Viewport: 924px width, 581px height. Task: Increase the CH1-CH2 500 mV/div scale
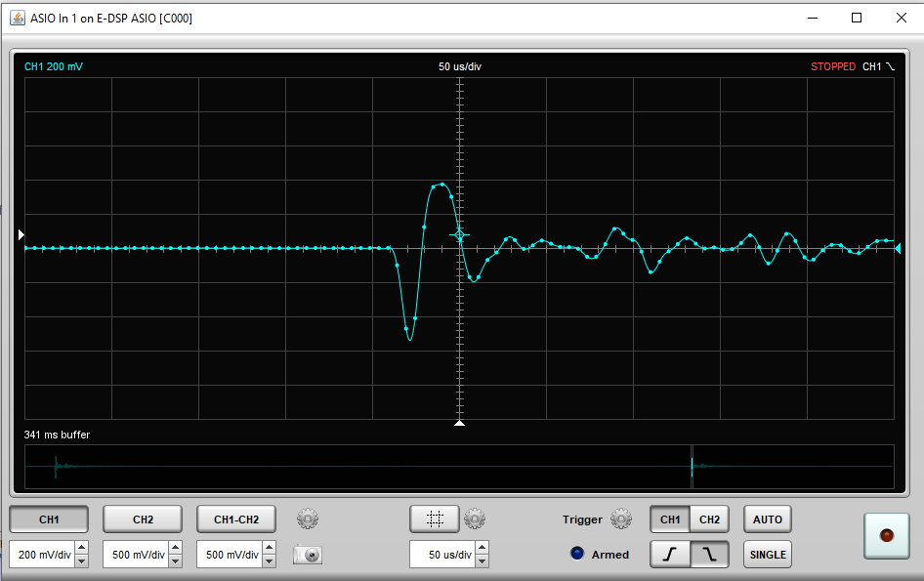coord(269,548)
